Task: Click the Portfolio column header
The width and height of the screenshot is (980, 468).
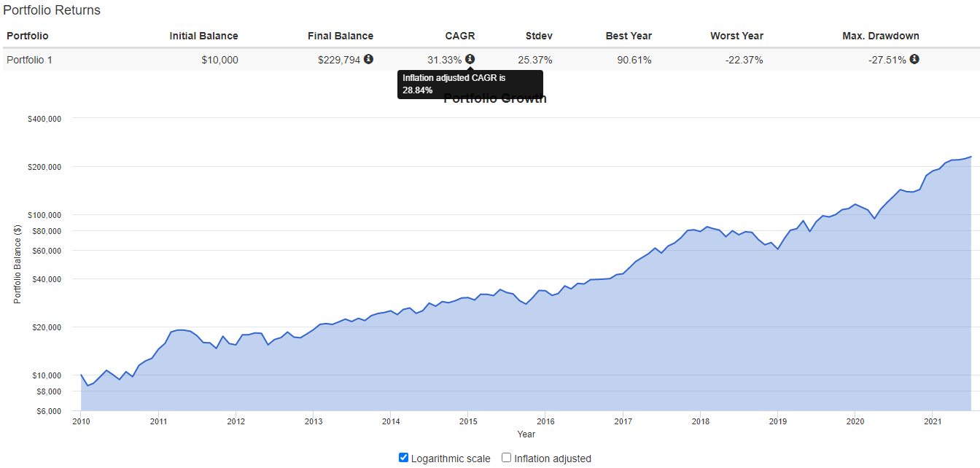Action: pyautogui.click(x=28, y=36)
